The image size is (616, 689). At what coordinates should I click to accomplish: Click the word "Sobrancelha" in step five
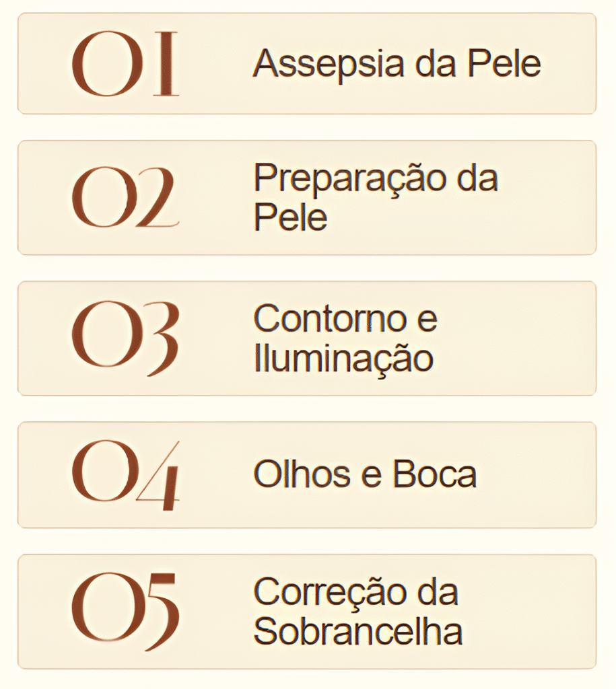point(358,632)
